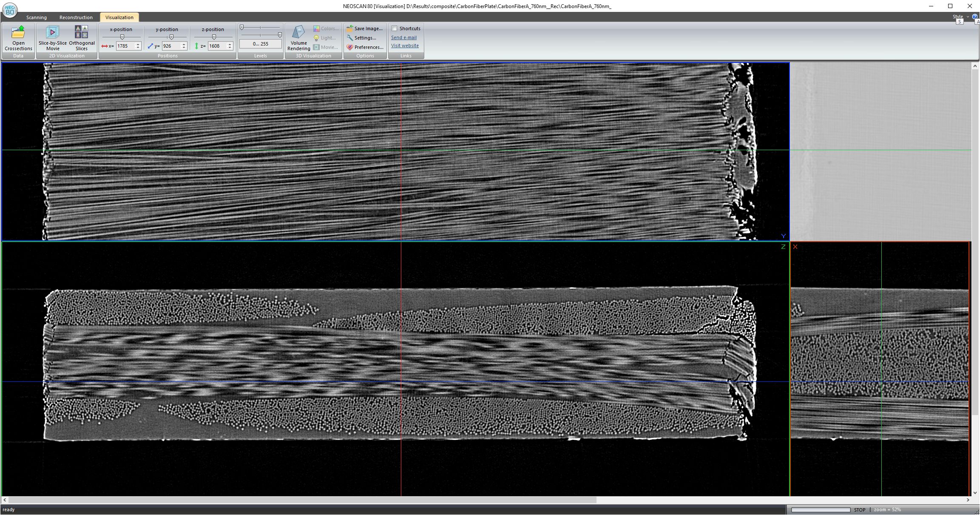980x515 pixels.
Task: Switch to the Scanning tab
Action: coord(37,17)
